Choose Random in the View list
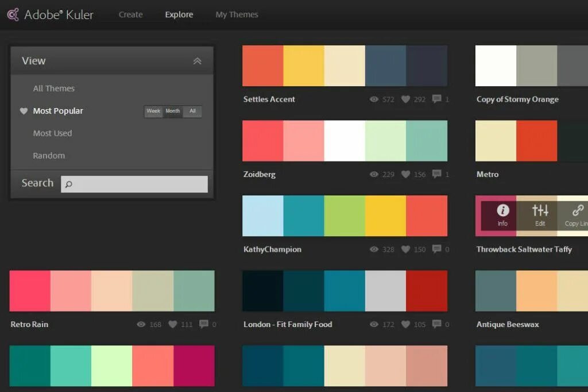This screenshot has height=392, width=588. coord(49,155)
